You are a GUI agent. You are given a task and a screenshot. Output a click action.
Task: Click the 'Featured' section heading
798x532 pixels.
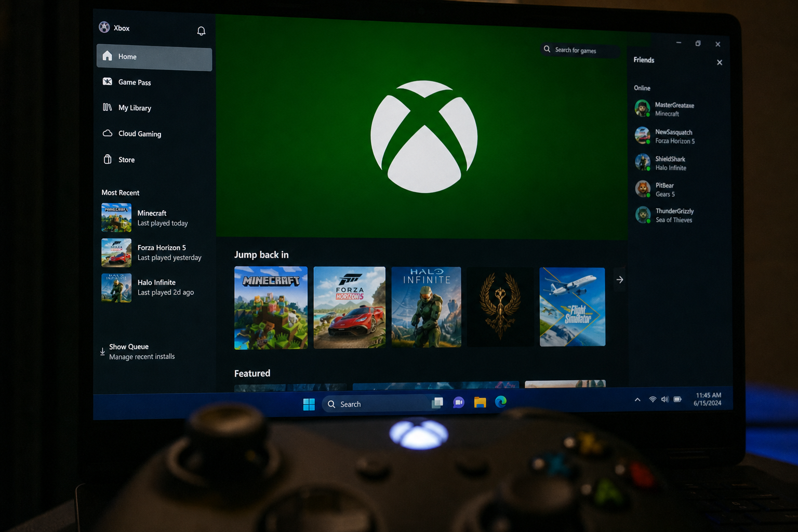(x=252, y=374)
